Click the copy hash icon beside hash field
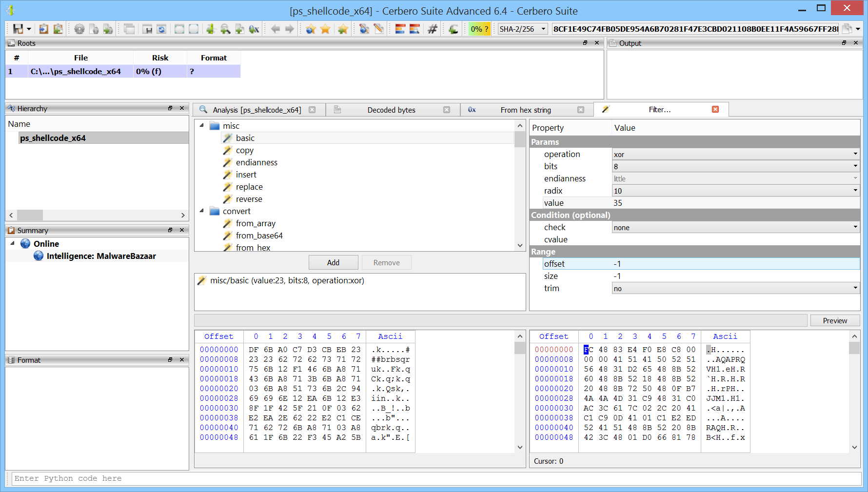868x492 pixels. click(x=848, y=29)
